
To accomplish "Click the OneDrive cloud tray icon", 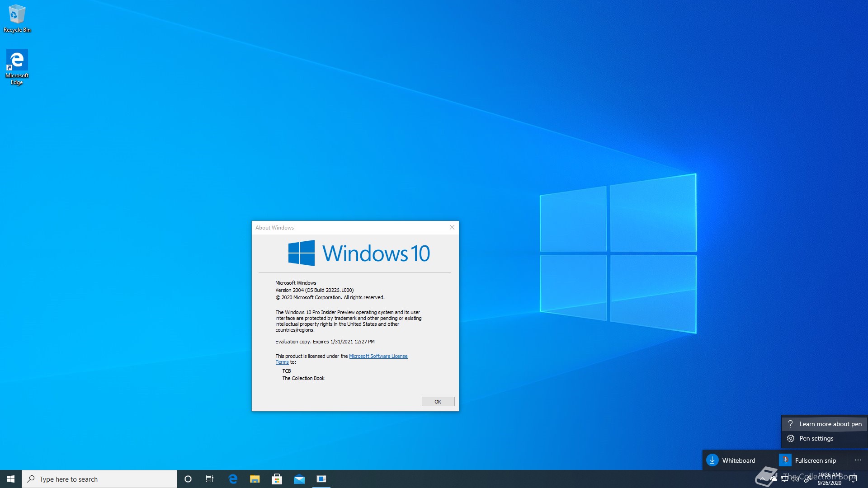I will [774, 479].
